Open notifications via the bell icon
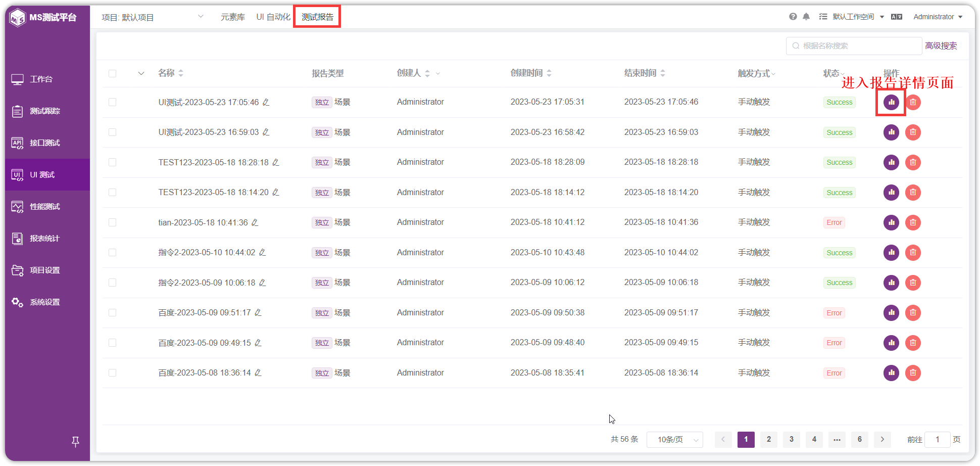This screenshot has height=466, width=980. coord(806,16)
